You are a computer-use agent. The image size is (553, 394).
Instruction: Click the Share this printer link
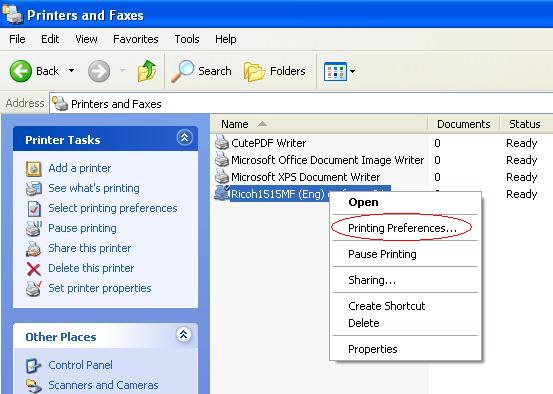[90, 248]
